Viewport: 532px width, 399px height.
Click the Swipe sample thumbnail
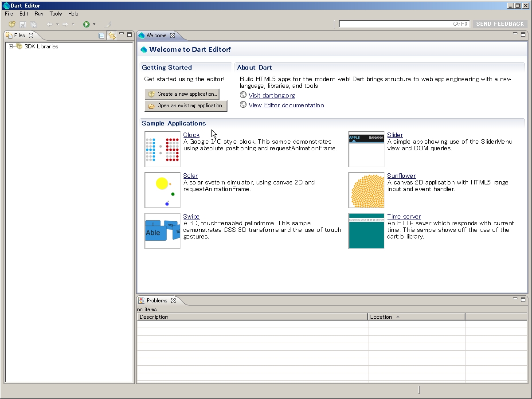(163, 231)
